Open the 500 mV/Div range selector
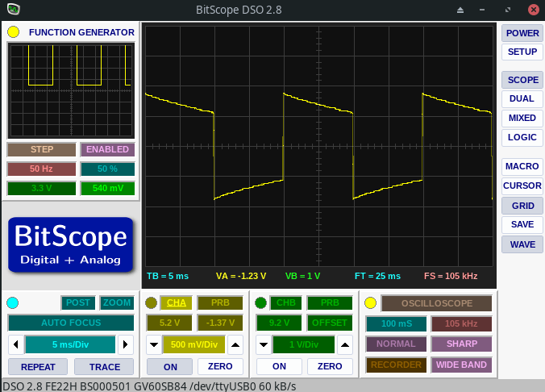Viewport: 545px width, 392px height. click(x=194, y=344)
